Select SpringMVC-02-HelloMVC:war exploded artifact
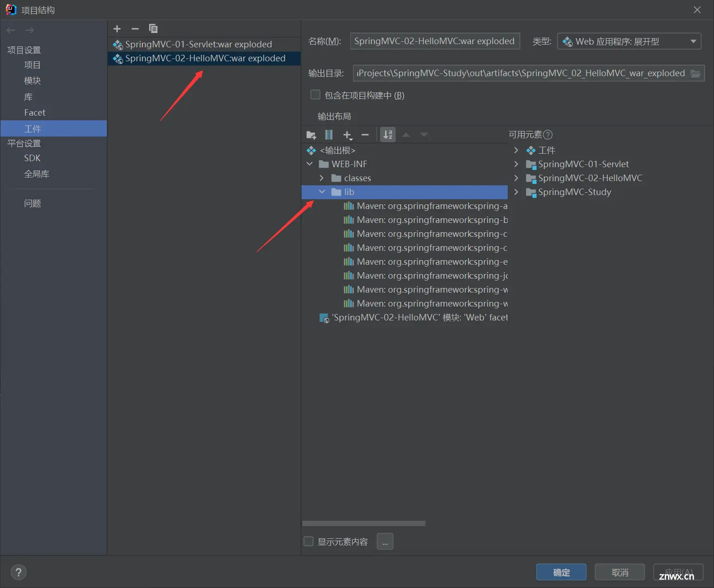The image size is (714, 588). pos(204,58)
